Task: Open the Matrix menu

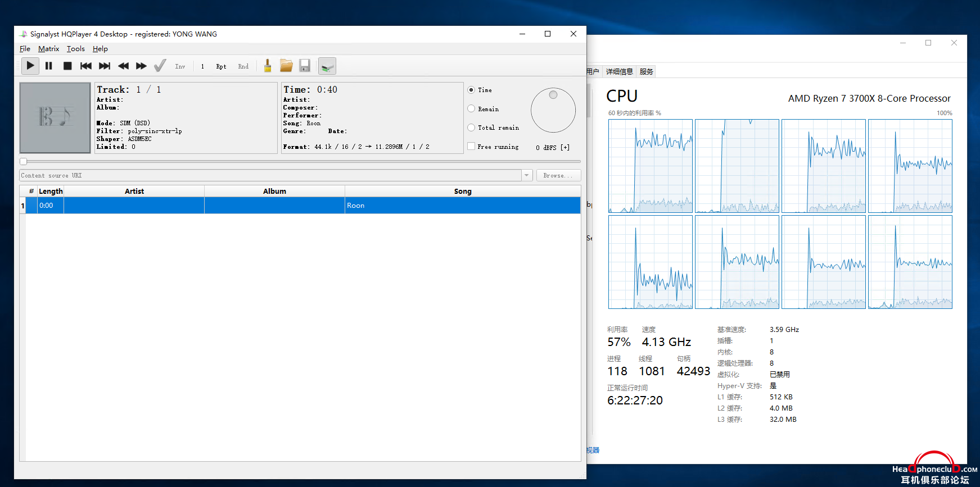Action: click(48, 49)
